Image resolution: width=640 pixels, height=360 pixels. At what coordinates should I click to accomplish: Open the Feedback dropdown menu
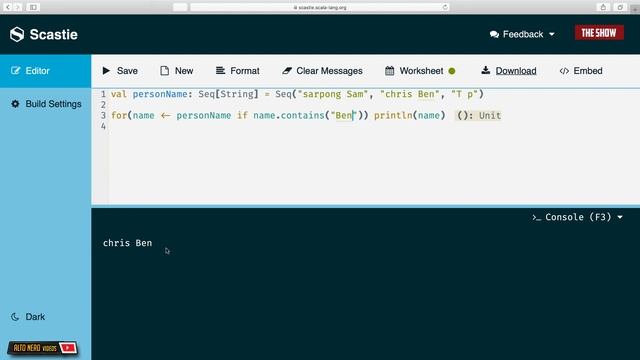coord(522,34)
